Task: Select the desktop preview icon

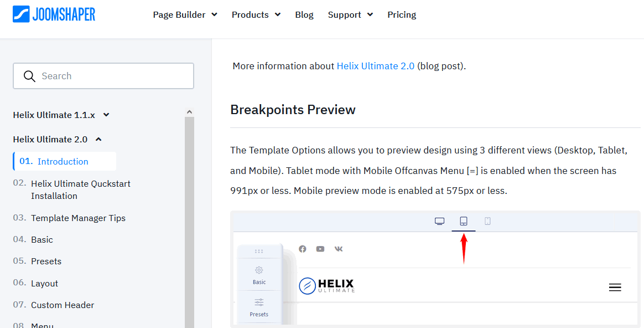Action: (x=439, y=221)
